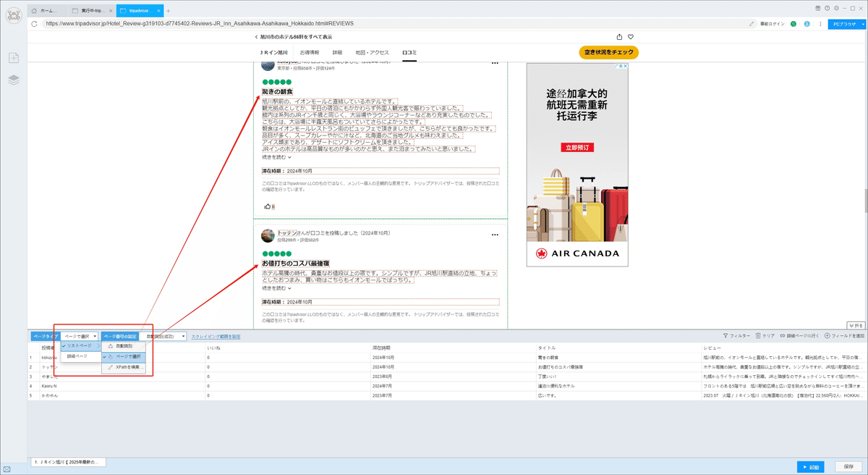868x475 pixels.
Task: Open the 地図・アクセス page tab
Action: point(372,53)
